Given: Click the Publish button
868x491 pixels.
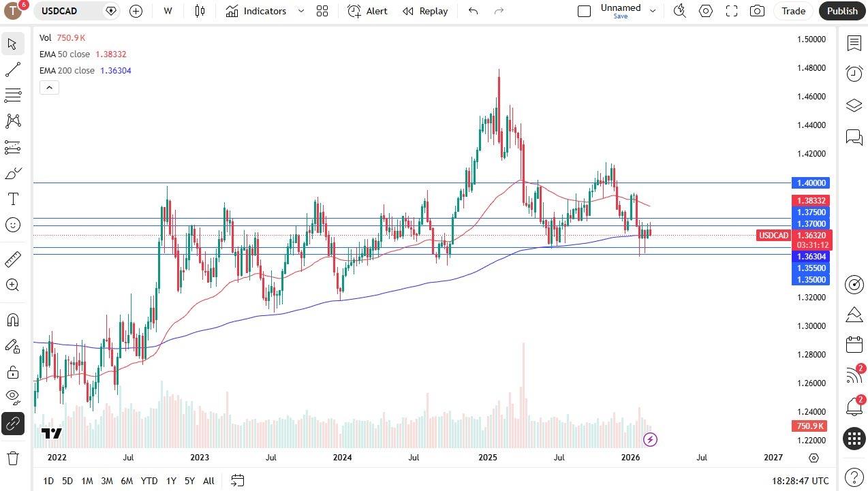Looking at the screenshot, I should [841, 11].
